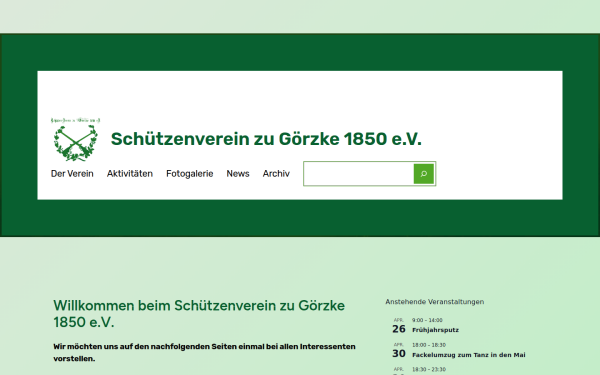
Task: Click the 9:00 - 14:00 event time
Action: point(427,320)
